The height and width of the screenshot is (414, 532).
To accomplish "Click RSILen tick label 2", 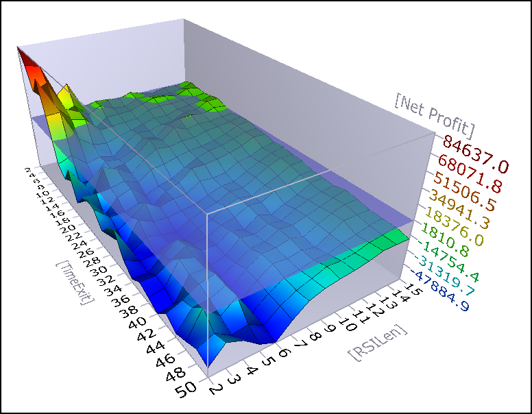I will (216, 389).
